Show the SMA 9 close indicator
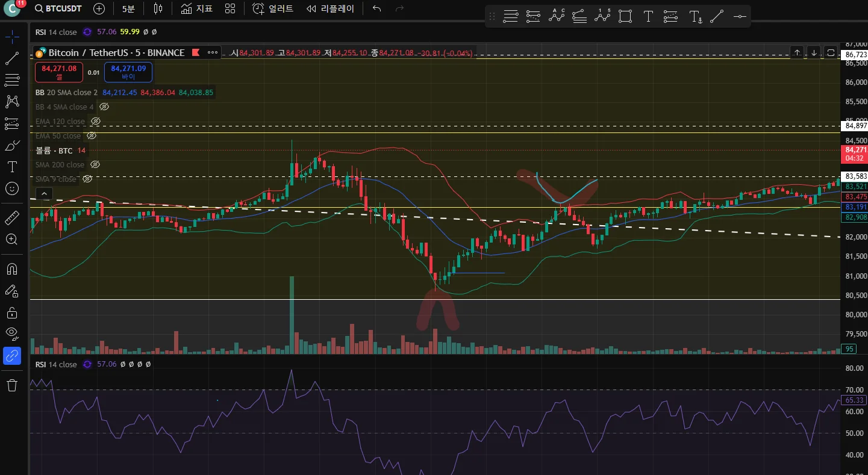 pos(87,179)
